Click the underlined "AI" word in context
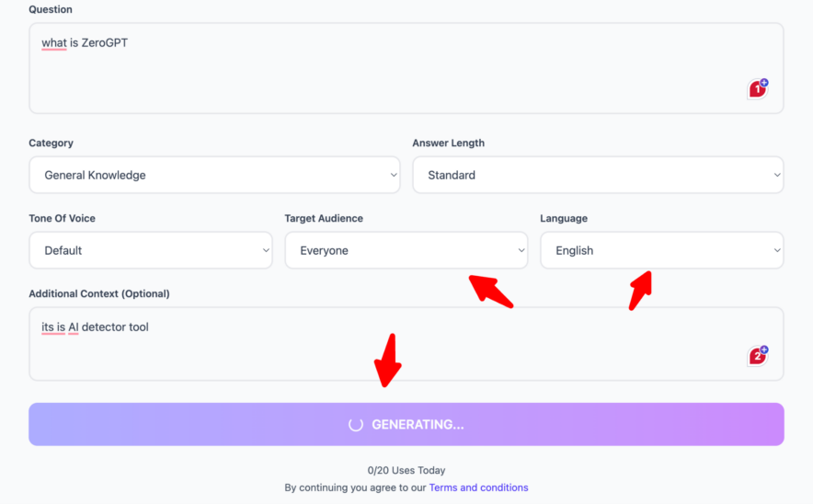 (x=74, y=327)
